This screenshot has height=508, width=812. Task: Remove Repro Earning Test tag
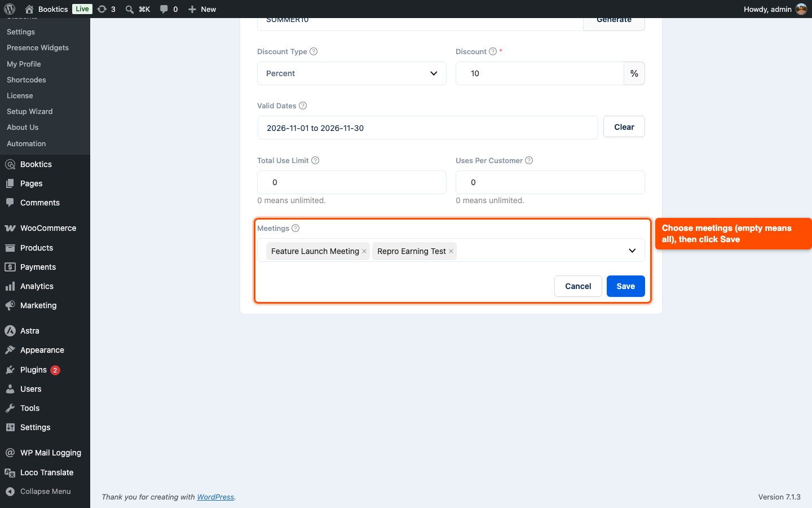451,251
